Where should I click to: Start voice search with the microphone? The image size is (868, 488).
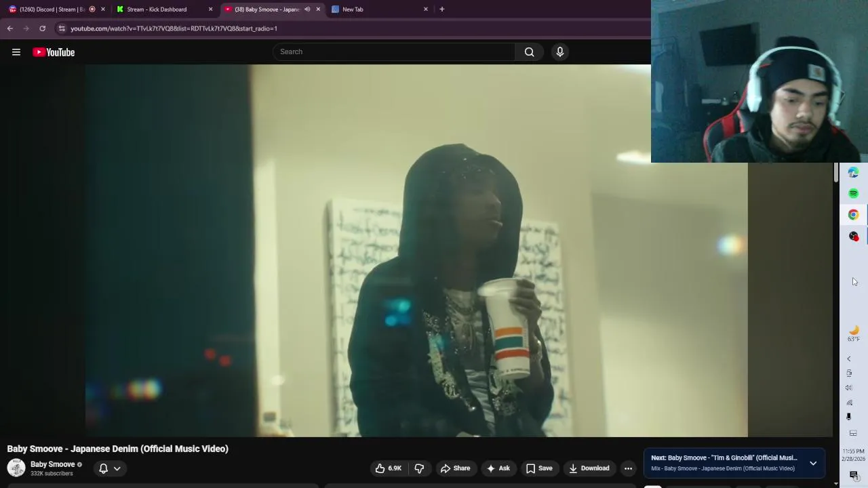coord(559,52)
